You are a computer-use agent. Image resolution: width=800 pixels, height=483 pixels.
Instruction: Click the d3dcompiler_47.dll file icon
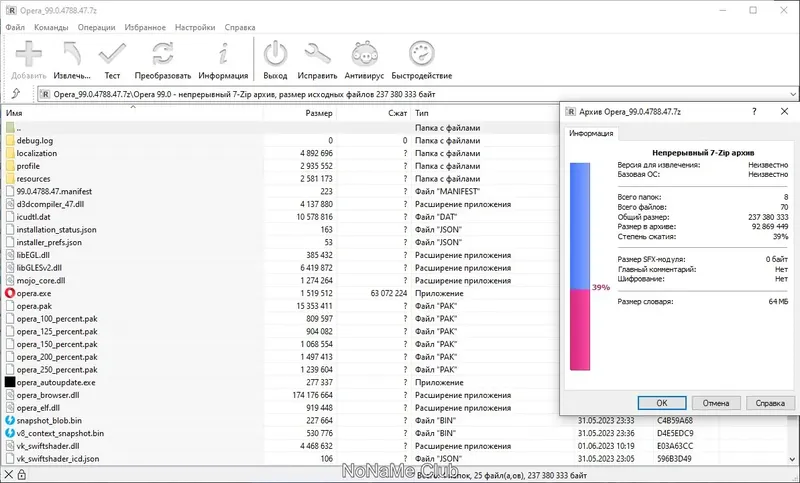pyautogui.click(x=10, y=204)
